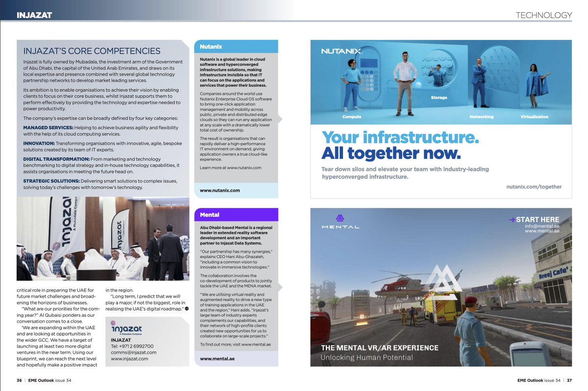The image size is (588, 391).
Task: Select heading 'INJAZAT'S CORE COMPETENCIES'
Action: coord(92,51)
